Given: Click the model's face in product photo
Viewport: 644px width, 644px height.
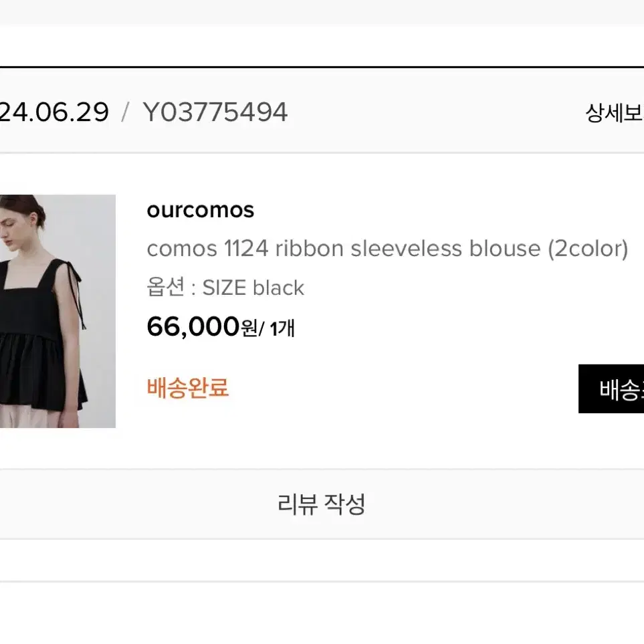Looking at the screenshot, I should [x=10, y=230].
